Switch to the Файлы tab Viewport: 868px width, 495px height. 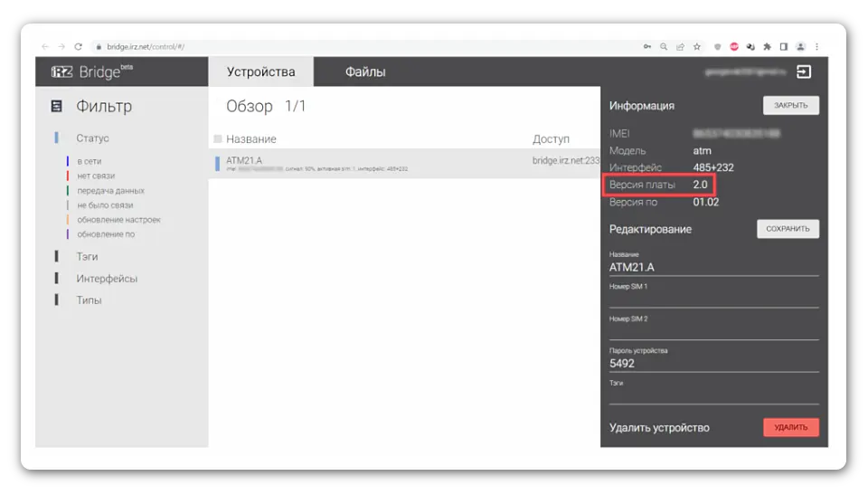pyautogui.click(x=365, y=72)
